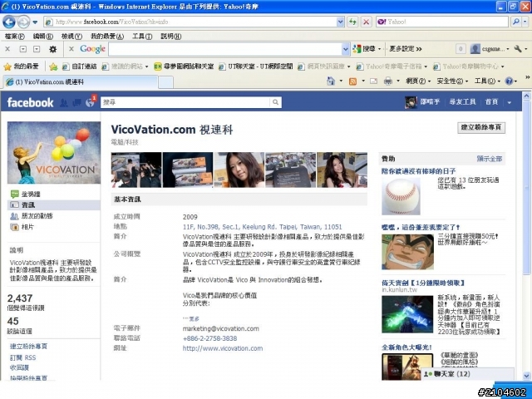The width and height of the screenshot is (532, 399).
Task: Open the 工具(T) menu
Action: pyautogui.click(x=142, y=37)
